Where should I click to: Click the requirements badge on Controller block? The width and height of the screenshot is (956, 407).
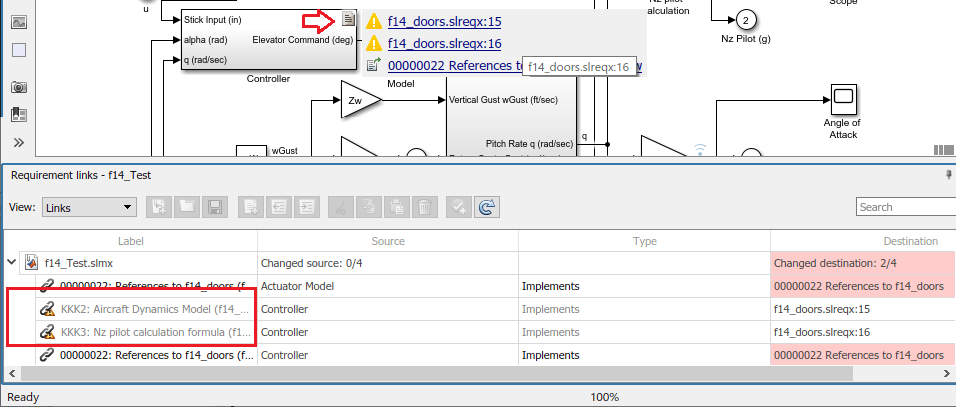coord(348,19)
